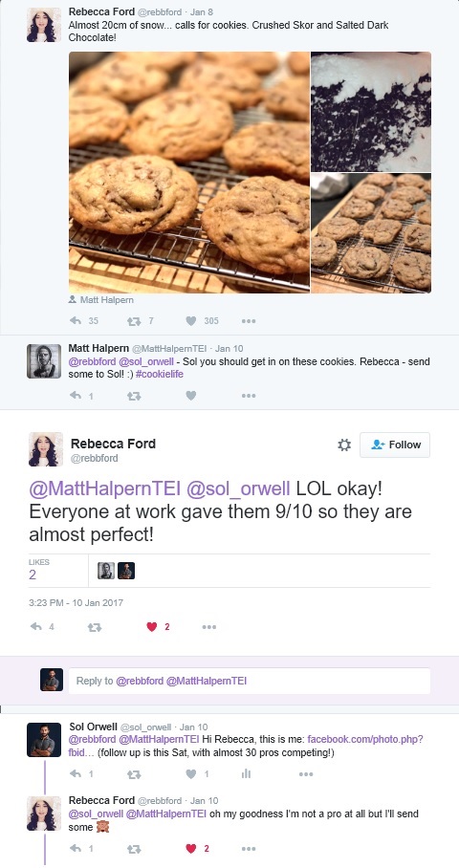Unlike the 9/10 almost perfect tweet
459x868 pixels.
(x=152, y=627)
